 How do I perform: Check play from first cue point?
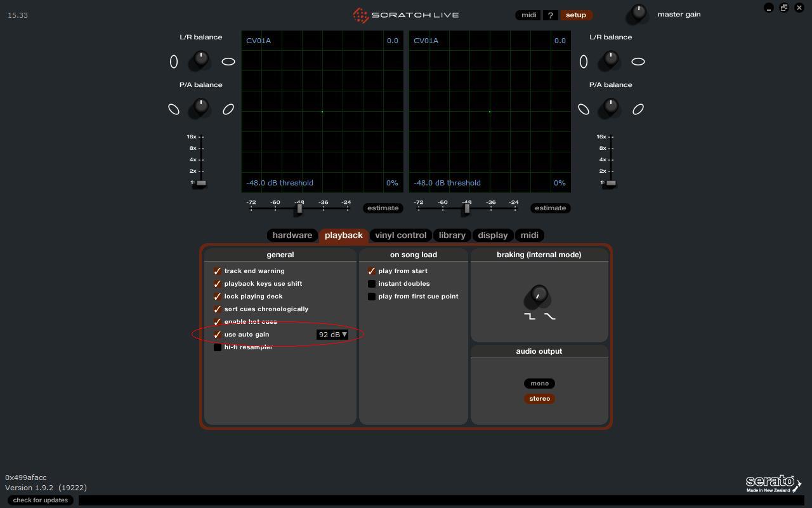[x=372, y=297]
